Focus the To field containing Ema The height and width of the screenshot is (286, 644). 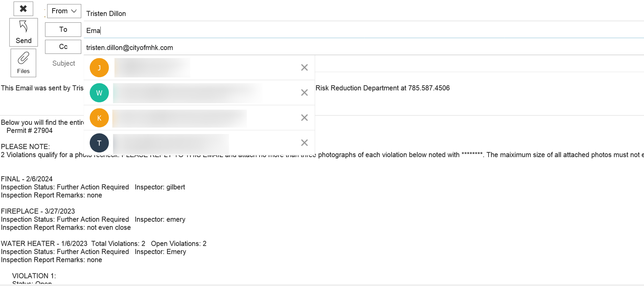click(364, 31)
